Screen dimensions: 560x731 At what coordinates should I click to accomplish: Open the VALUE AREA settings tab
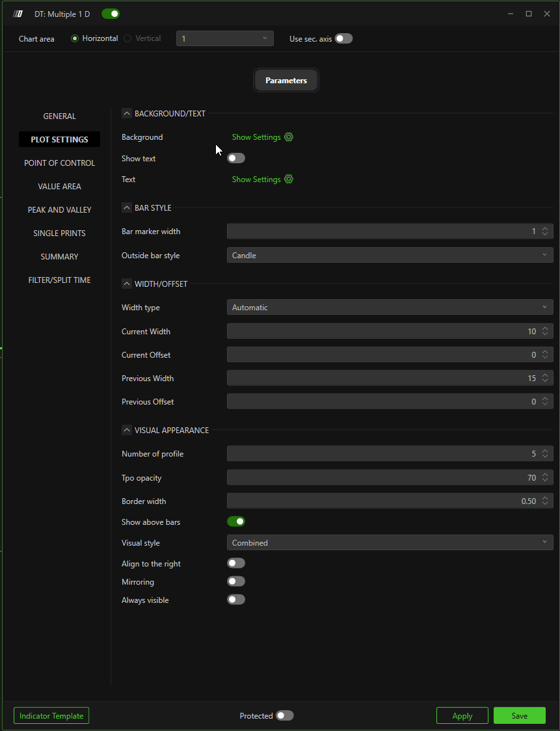59,187
